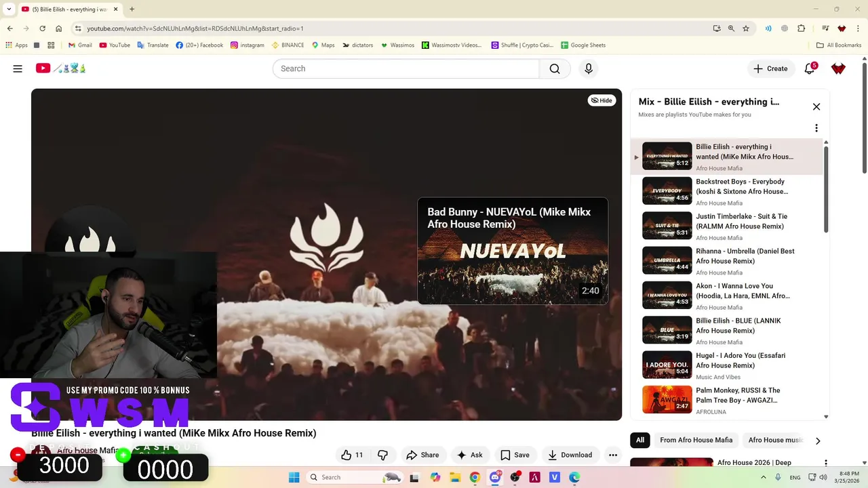The height and width of the screenshot is (488, 868).
Task: Open Task View on the taskbar
Action: pos(415,477)
